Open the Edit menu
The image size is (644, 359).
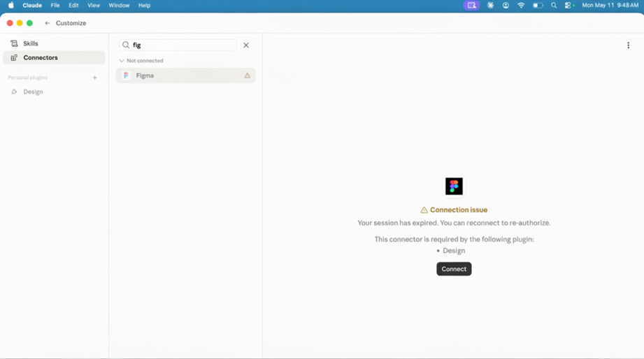pos(73,6)
